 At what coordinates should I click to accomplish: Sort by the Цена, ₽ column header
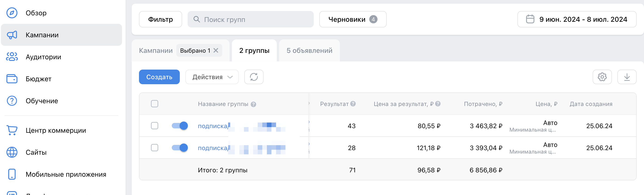point(547,104)
